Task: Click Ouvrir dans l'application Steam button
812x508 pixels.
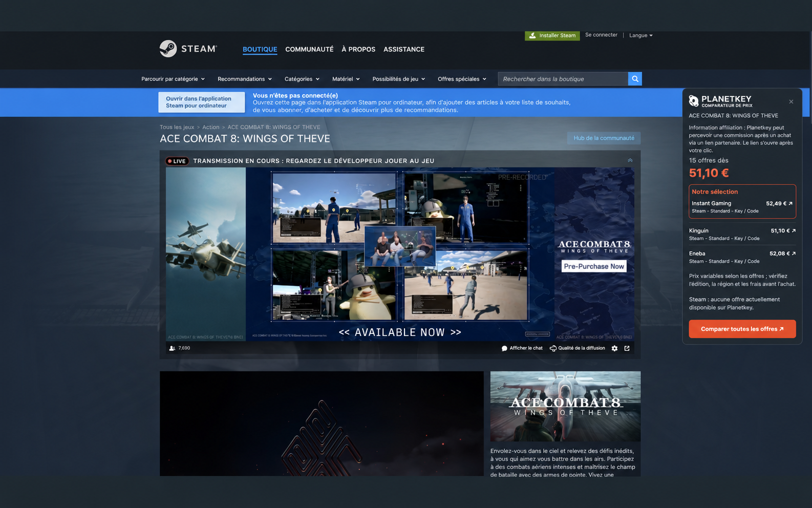Action: pyautogui.click(x=201, y=102)
